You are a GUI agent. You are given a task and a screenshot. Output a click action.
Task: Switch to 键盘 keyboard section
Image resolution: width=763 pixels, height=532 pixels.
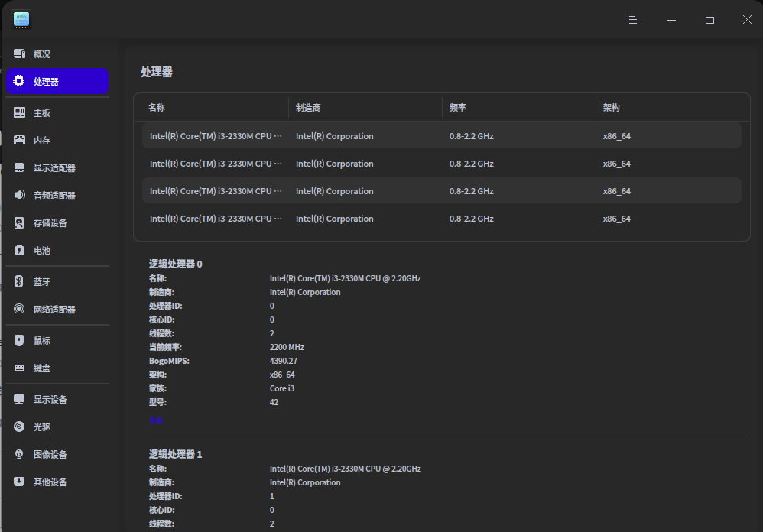(x=42, y=368)
